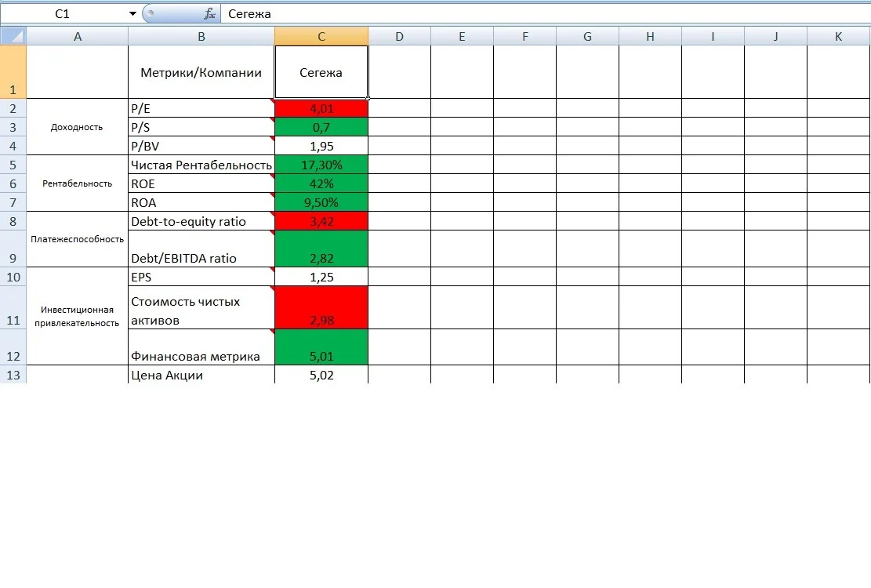Click the Финансовая метрика cell
The width and height of the screenshot is (871, 588).
pos(201,347)
